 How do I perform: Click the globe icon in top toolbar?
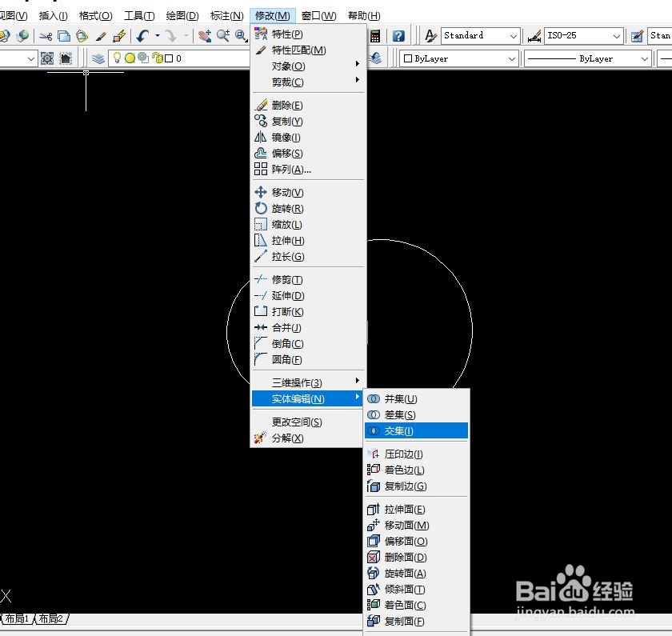pos(22,36)
